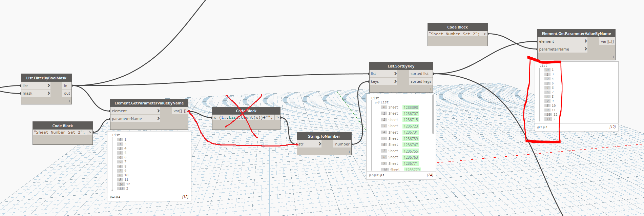644x216 pixels.
Task: Click the @L3 level label in SortByKey preview
Action: pos(371,175)
